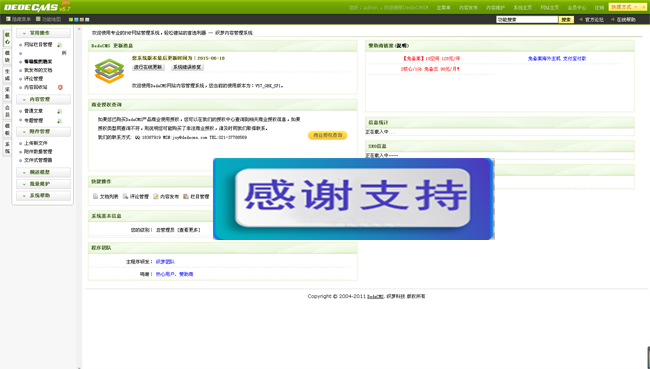Open 评论管理 in sidebar list

tap(34, 78)
